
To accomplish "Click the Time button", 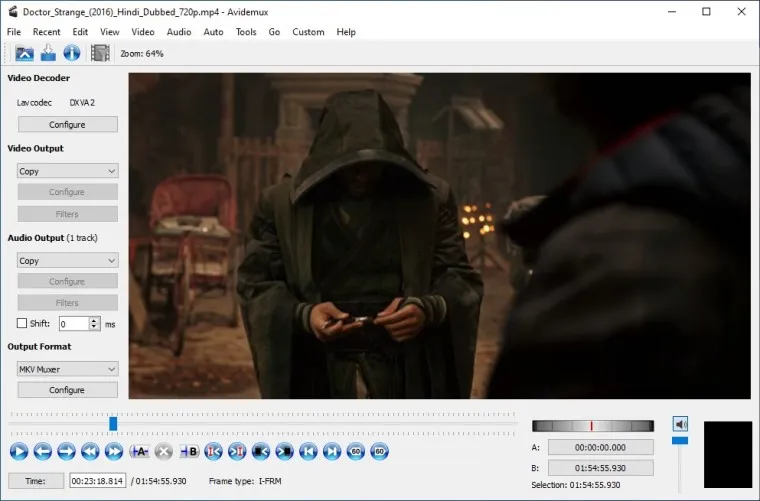I will pyautogui.click(x=35, y=481).
